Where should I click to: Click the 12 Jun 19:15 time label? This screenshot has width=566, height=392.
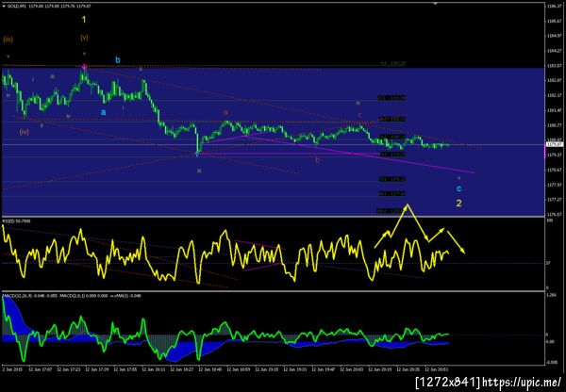[x=267, y=369]
